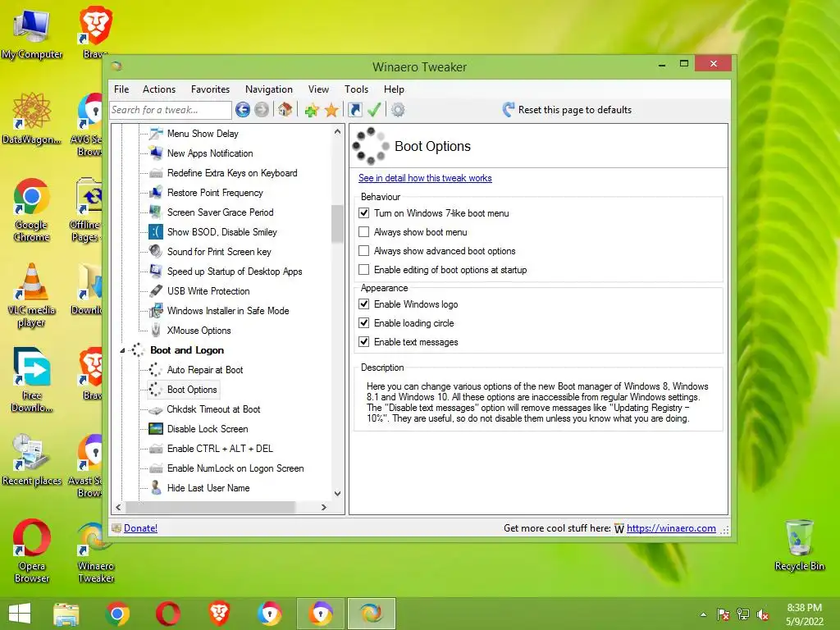Click the New Apps Notification icon
Image resolution: width=840 pixels, height=630 pixels.
pos(156,153)
